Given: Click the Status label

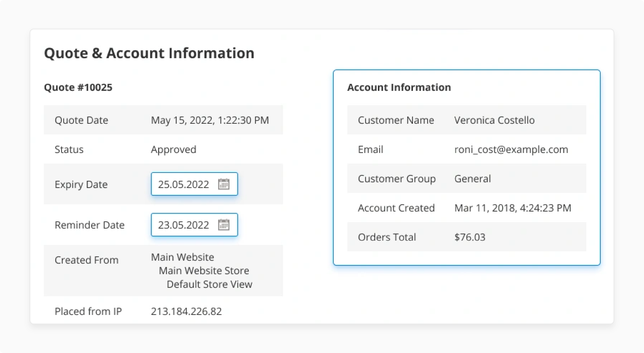Looking at the screenshot, I should tap(69, 149).
